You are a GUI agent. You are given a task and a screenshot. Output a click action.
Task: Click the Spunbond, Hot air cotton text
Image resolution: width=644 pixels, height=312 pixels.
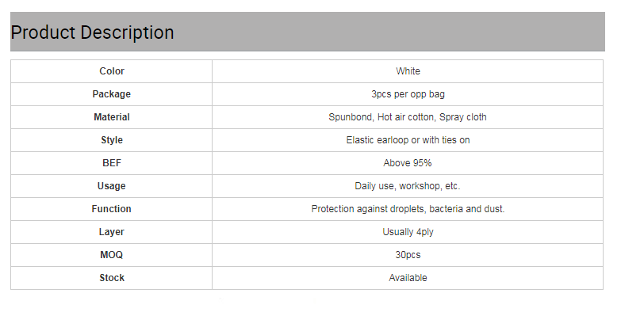pyautogui.click(x=381, y=117)
